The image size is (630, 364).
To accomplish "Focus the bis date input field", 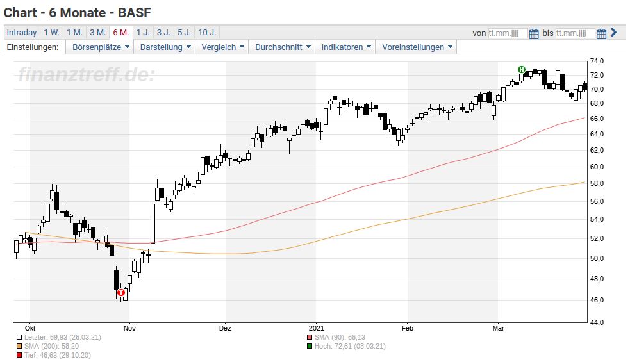I will 575,33.
